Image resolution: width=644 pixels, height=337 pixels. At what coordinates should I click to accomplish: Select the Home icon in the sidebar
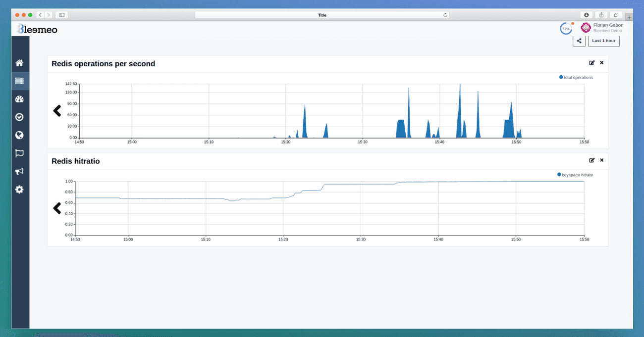[x=19, y=62]
